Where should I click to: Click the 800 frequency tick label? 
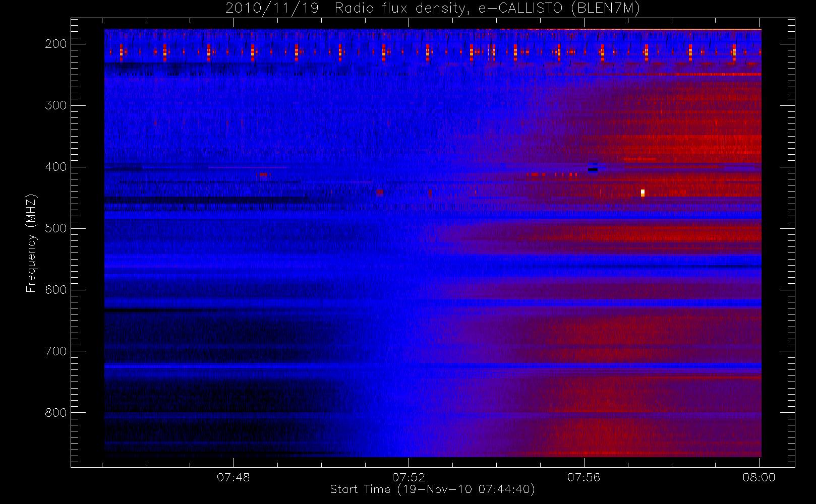(56, 413)
